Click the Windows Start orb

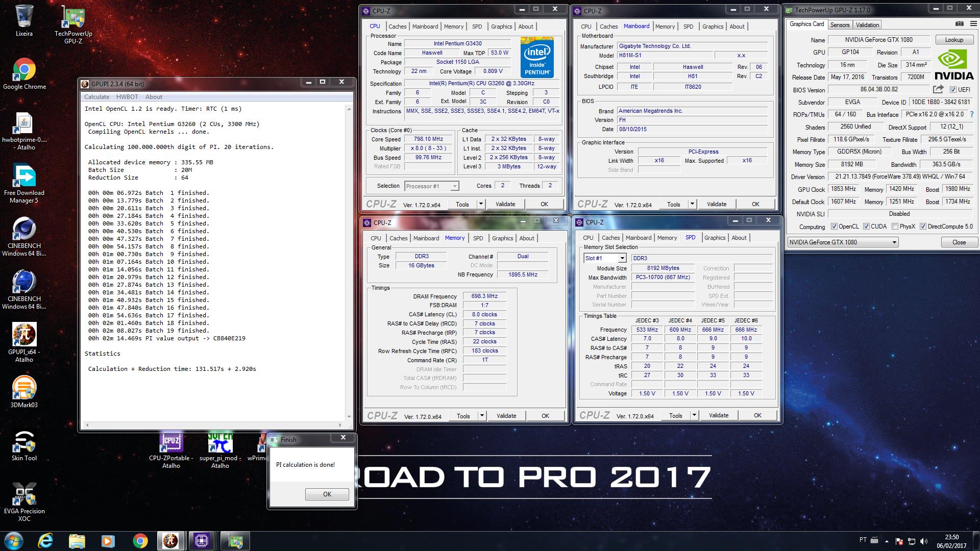pyautogui.click(x=14, y=541)
